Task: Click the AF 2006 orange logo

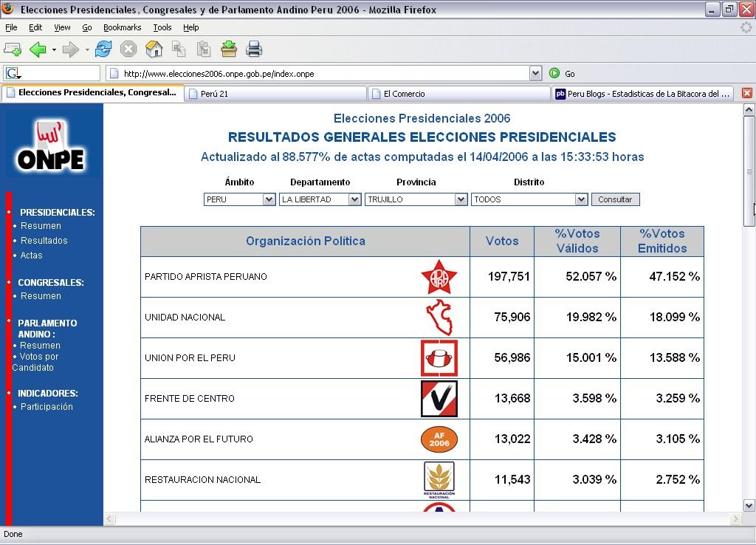Action: coord(439,439)
